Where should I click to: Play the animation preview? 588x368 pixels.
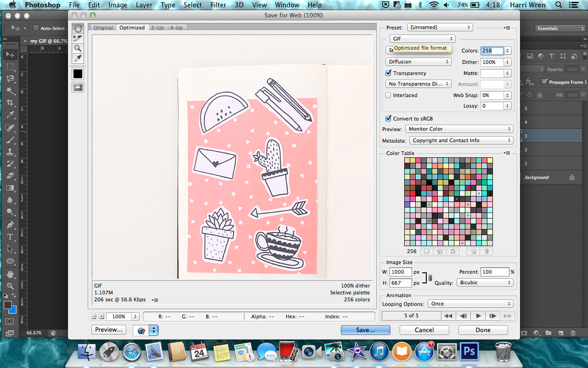tap(479, 316)
